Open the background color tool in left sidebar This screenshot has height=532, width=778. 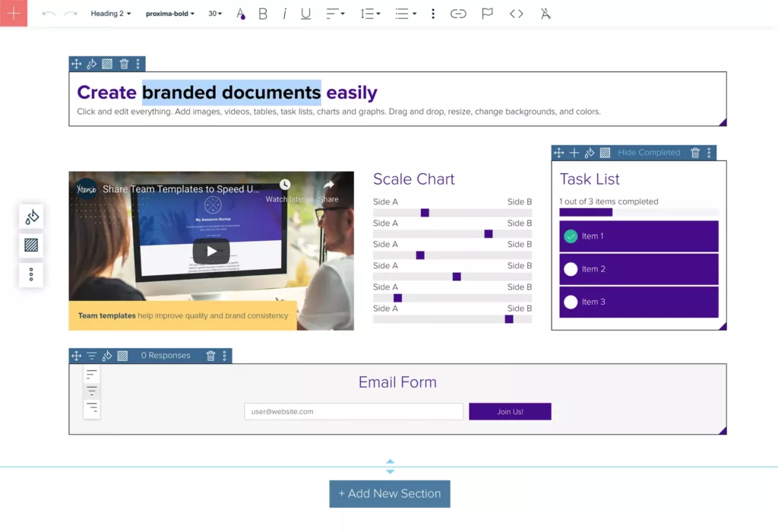(31, 217)
